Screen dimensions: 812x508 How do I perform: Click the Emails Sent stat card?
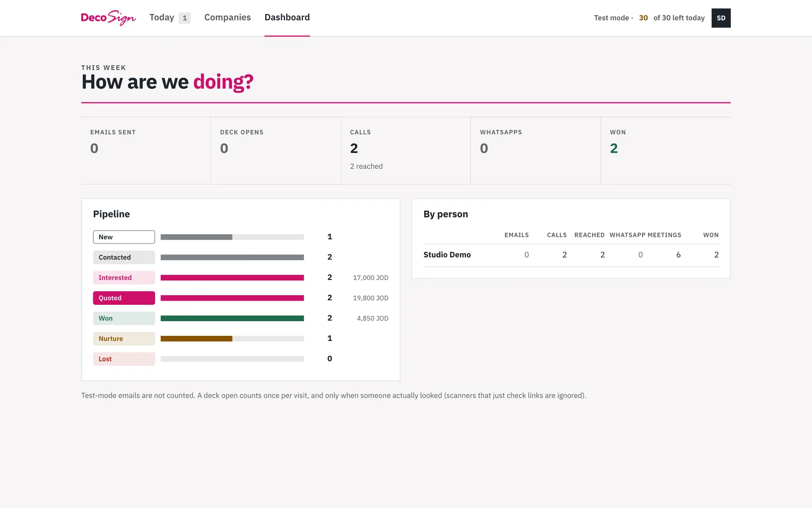click(x=146, y=151)
